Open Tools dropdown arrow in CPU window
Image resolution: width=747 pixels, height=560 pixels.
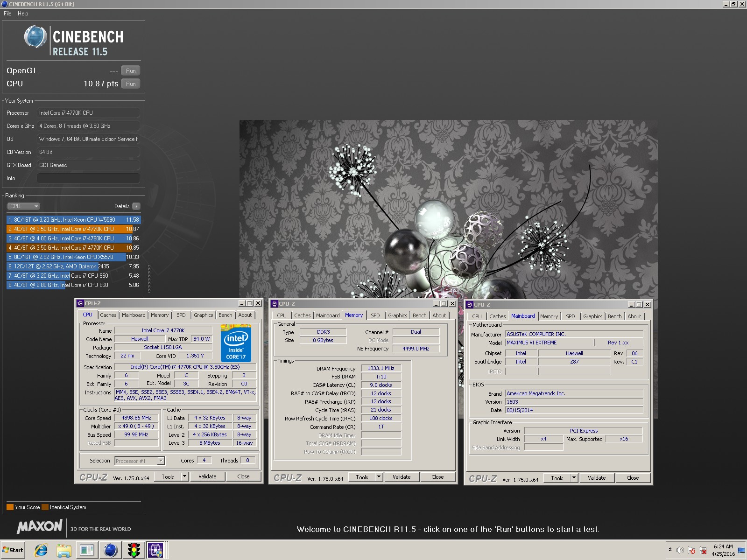coord(185,476)
